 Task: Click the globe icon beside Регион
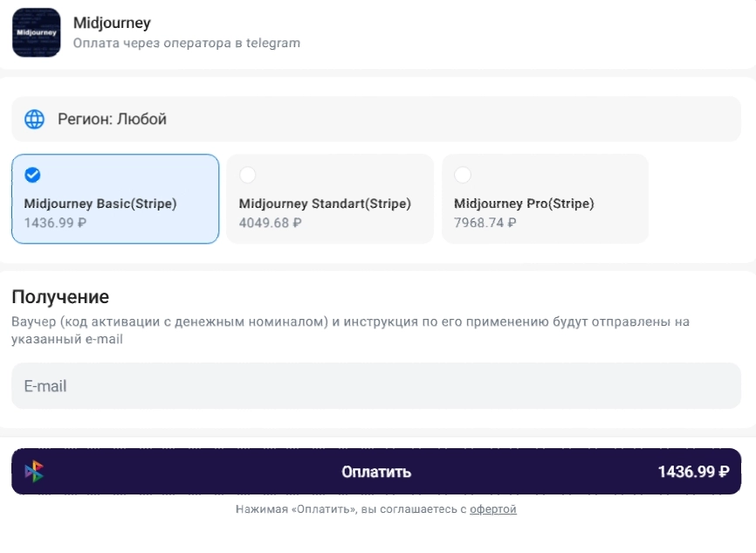click(x=34, y=120)
